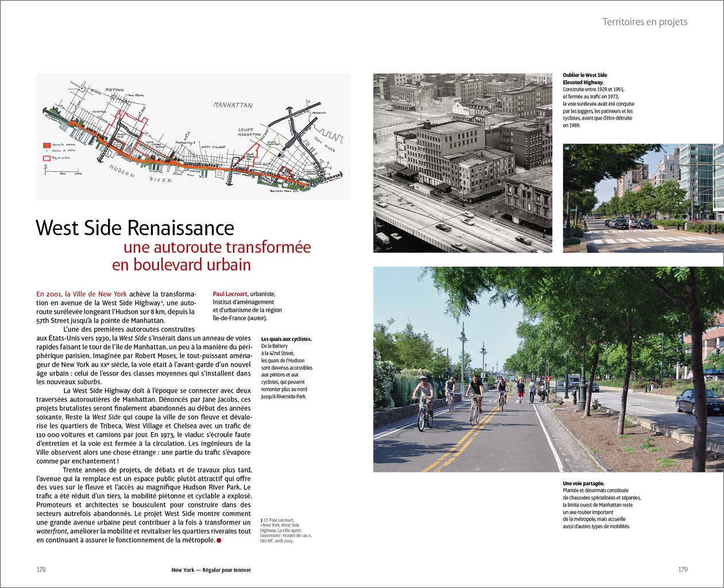The width and height of the screenshot is (724, 588).
Task: Click the 'Territoires en projets' section header
Action: coord(645,22)
